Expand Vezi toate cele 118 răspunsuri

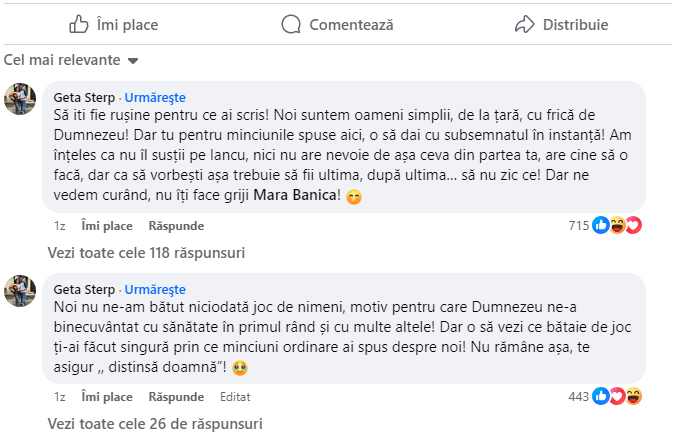146,253
